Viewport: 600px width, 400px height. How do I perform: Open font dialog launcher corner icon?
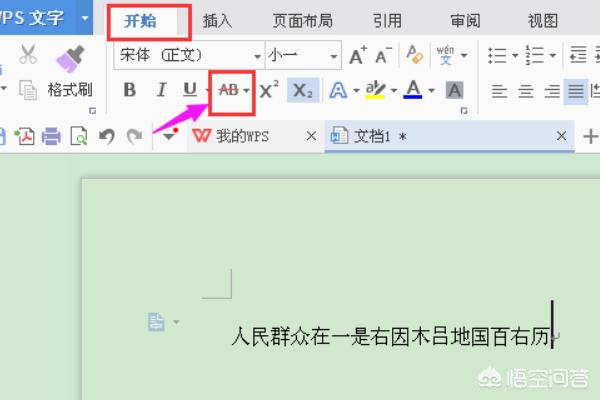click(x=464, y=111)
